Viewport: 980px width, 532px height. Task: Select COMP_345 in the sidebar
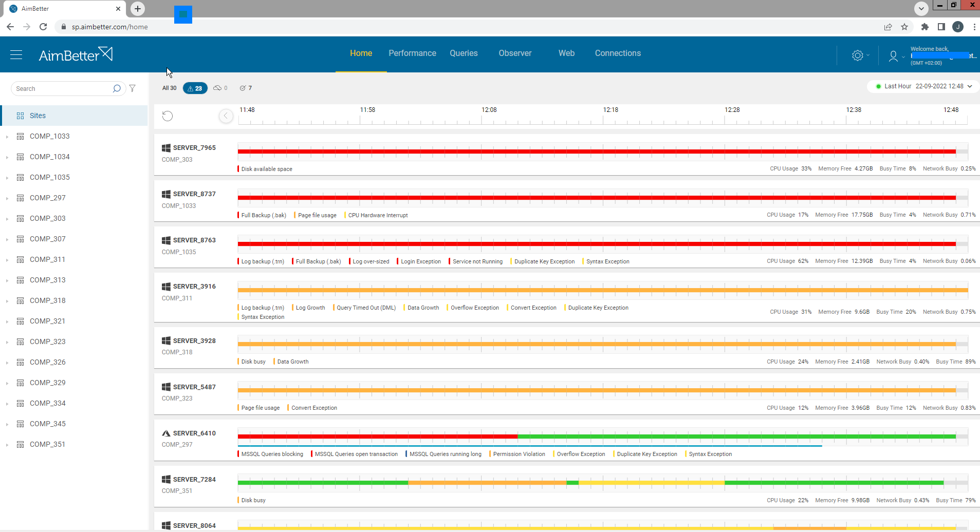tap(48, 424)
